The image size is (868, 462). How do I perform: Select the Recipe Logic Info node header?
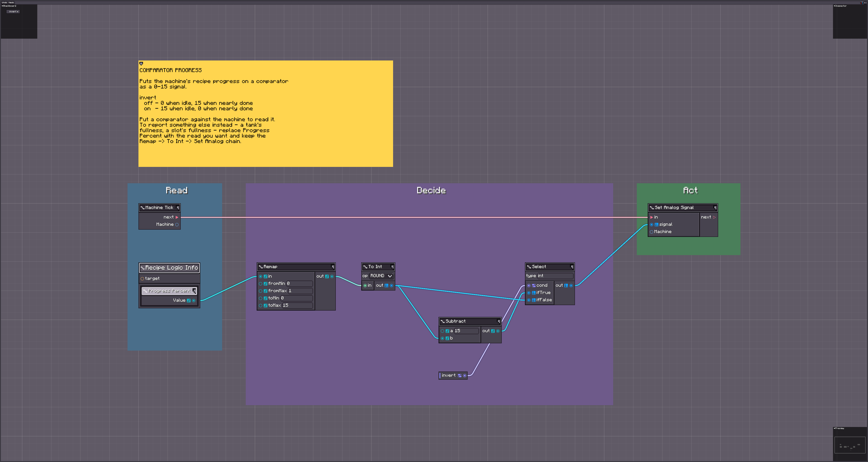(x=170, y=268)
